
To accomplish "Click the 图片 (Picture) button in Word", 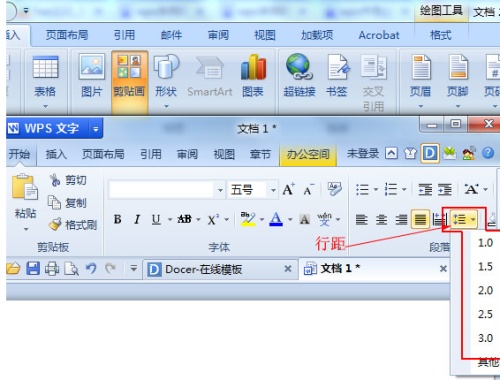I will [92, 76].
